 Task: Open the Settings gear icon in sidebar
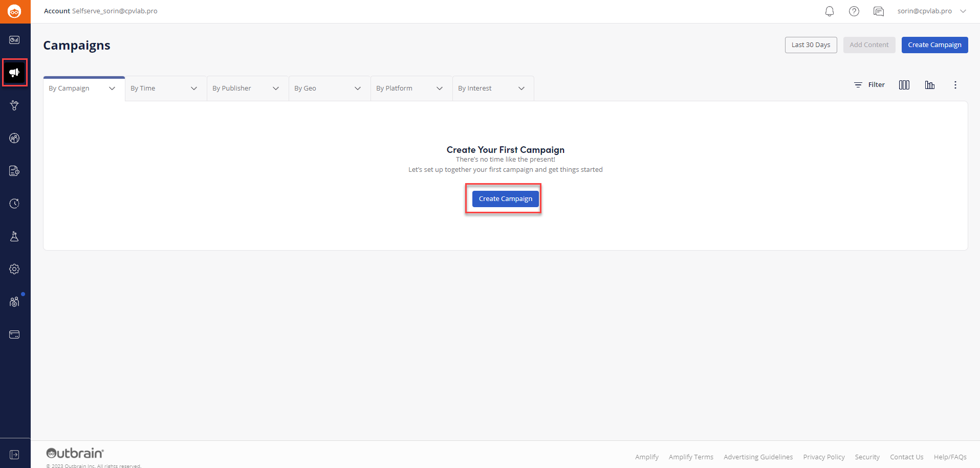coord(14,269)
